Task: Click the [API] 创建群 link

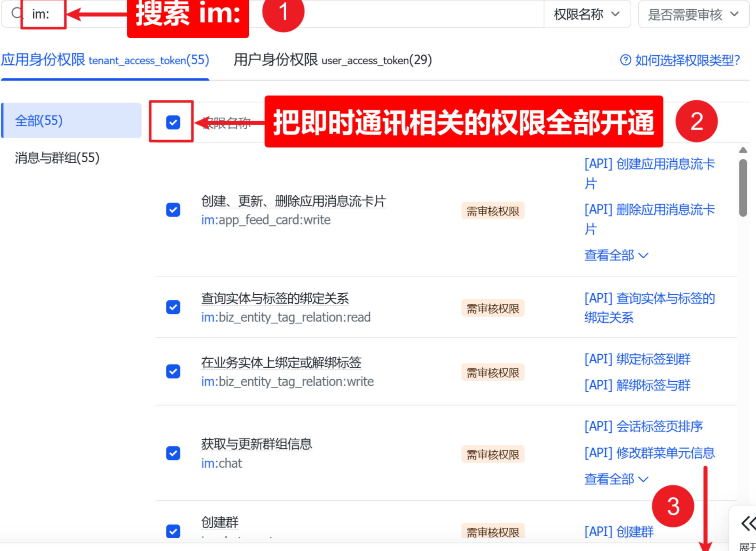Action: 618,531
